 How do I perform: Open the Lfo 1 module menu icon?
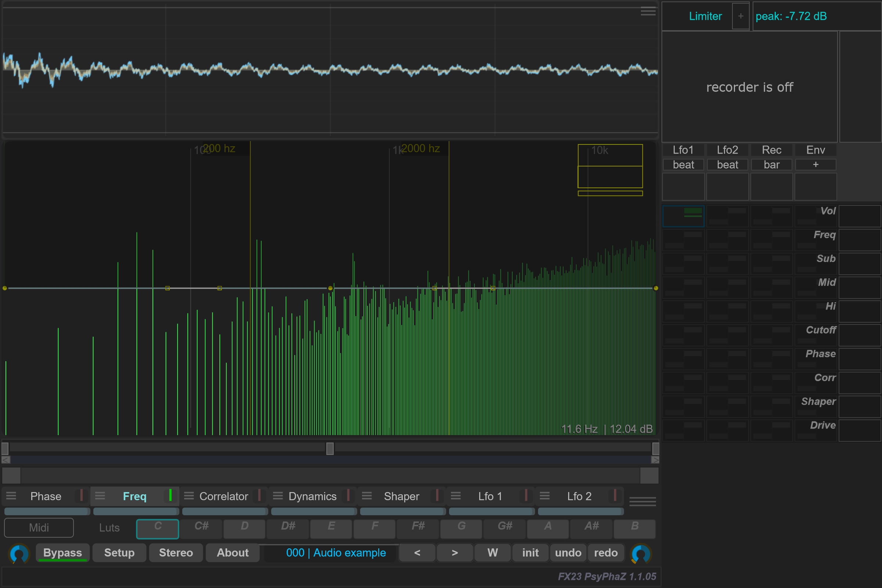point(456,496)
